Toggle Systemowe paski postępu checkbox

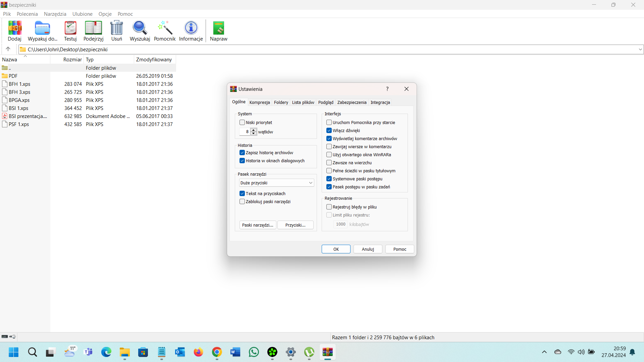(x=329, y=179)
